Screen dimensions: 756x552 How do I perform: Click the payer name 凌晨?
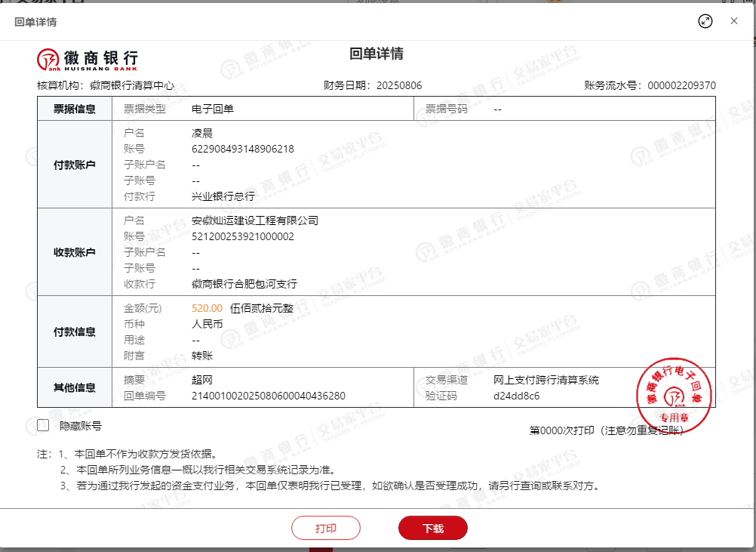pyautogui.click(x=202, y=133)
